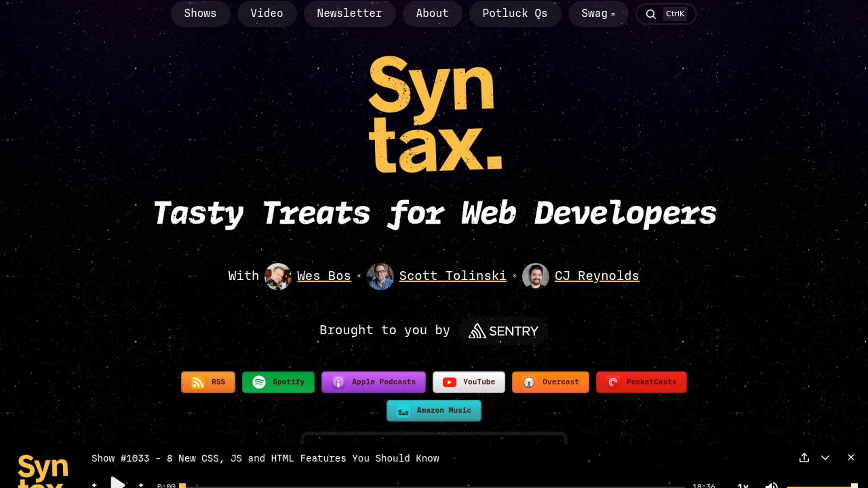Click Wes Bos avatar photo

click(278, 276)
